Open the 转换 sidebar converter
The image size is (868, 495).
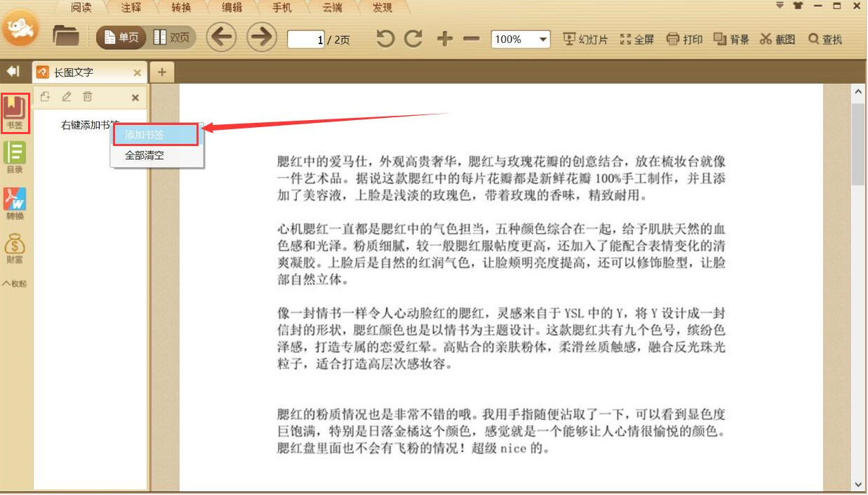tap(15, 204)
